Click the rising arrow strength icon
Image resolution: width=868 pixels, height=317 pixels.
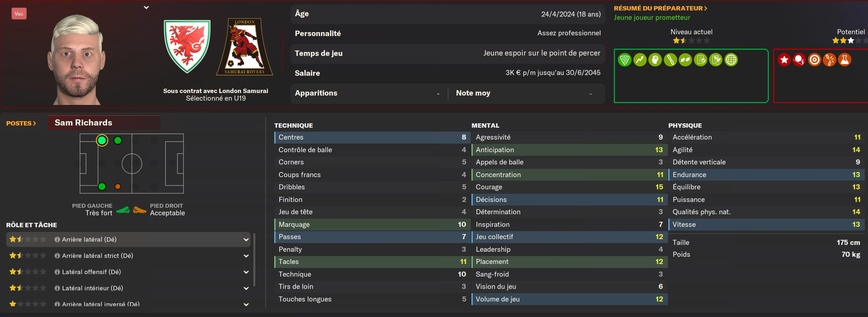click(640, 60)
